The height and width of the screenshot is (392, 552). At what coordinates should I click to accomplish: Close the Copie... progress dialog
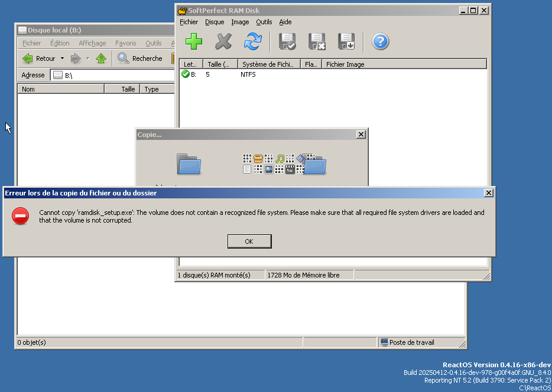click(361, 134)
